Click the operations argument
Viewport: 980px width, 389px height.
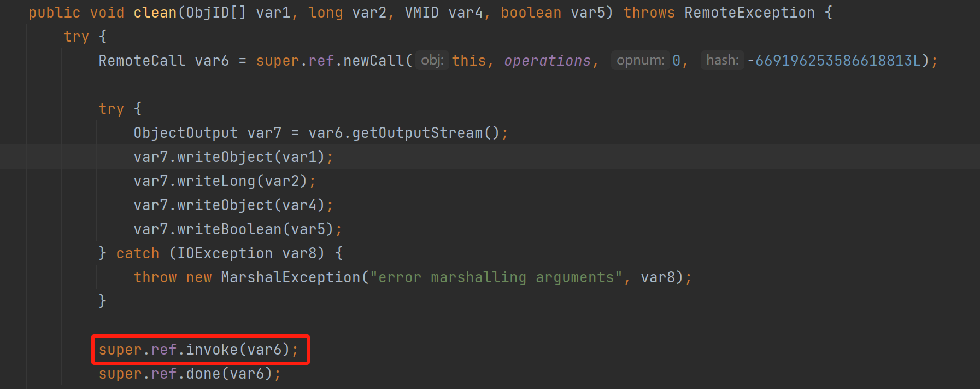tap(547, 61)
